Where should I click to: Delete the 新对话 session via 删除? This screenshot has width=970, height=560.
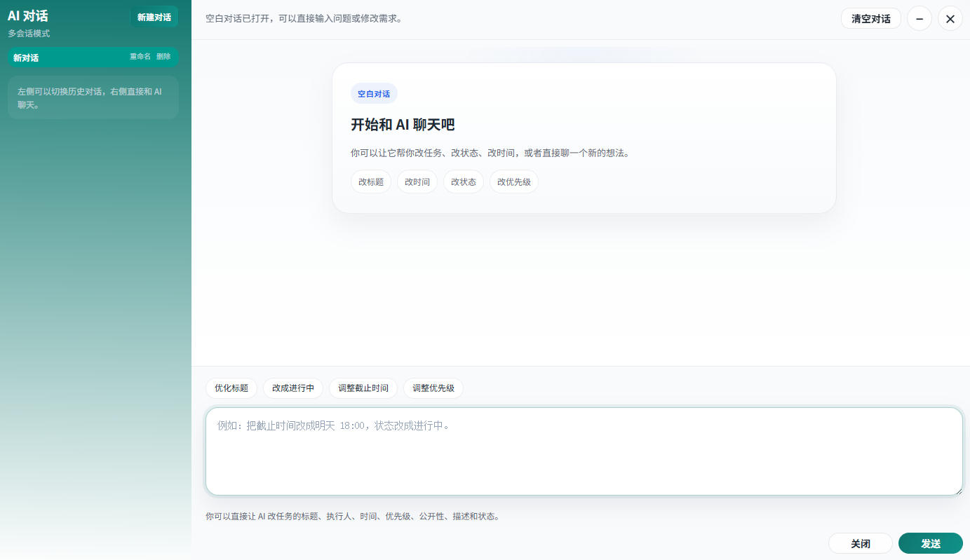tap(163, 57)
